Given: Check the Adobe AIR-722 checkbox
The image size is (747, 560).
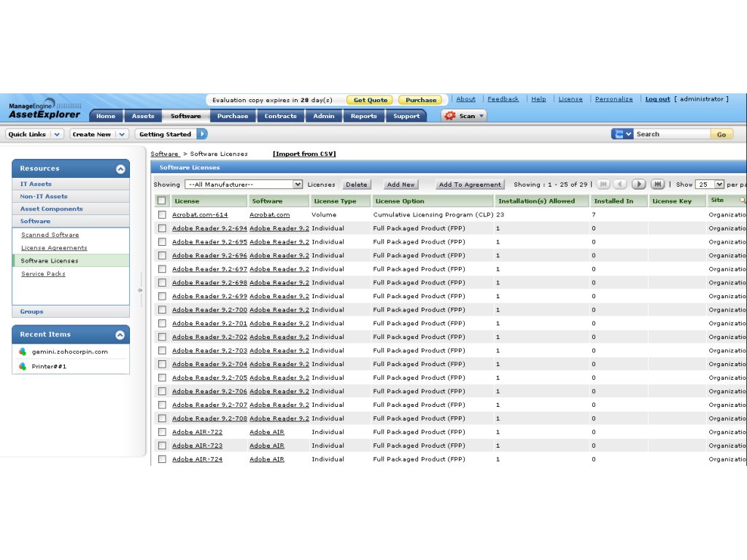Looking at the screenshot, I should pyautogui.click(x=162, y=432).
